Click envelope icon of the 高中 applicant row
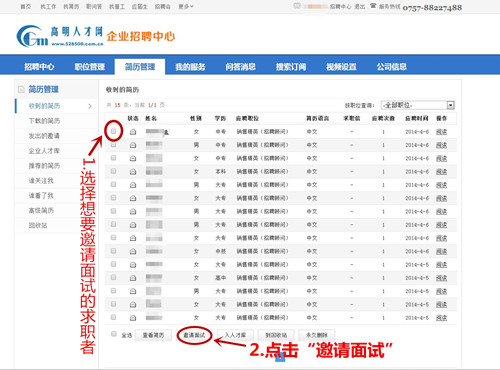This screenshot has width=500, height=370. click(x=133, y=278)
